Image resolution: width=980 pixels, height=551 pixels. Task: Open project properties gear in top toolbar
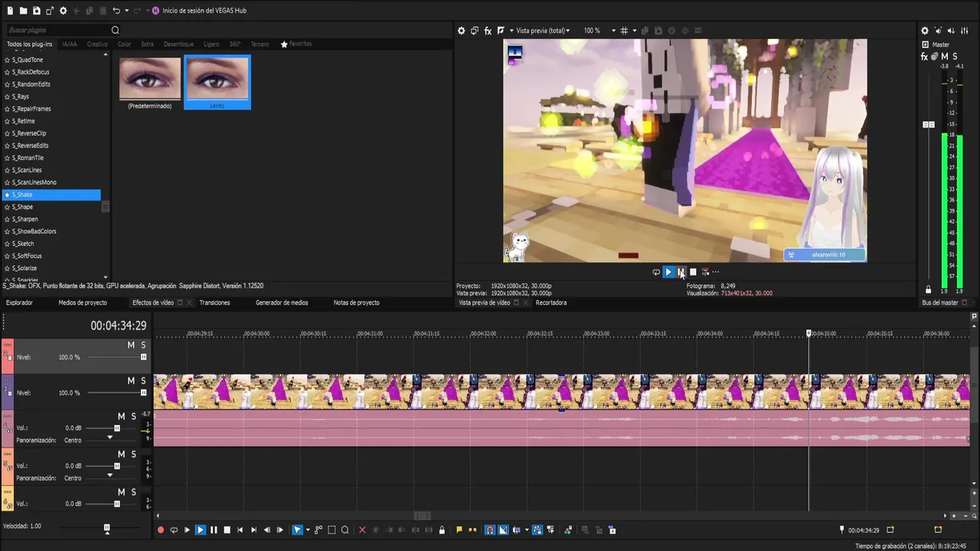[x=63, y=11]
